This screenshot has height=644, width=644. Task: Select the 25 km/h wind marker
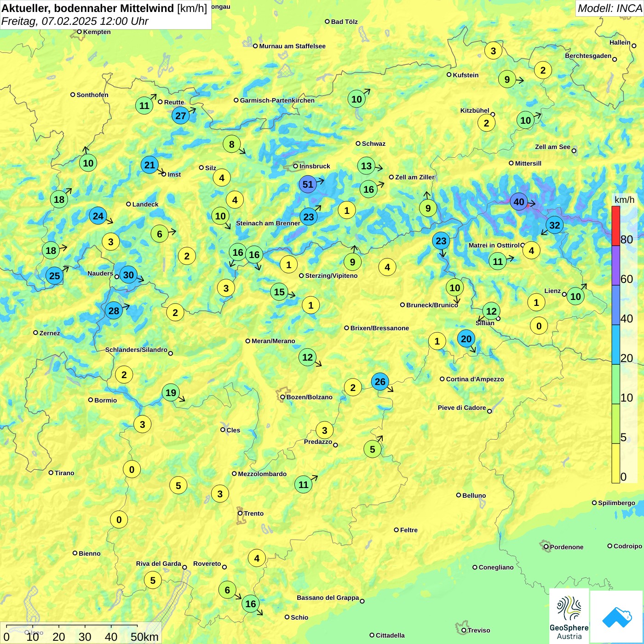[54, 276]
